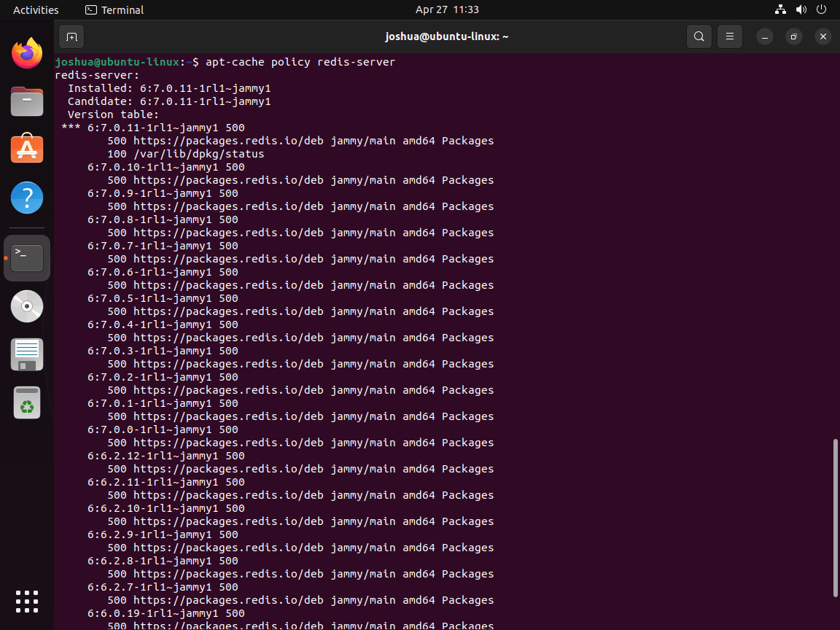Show Applications grid
The height and width of the screenshot is (630, 840).
[27, 602]
